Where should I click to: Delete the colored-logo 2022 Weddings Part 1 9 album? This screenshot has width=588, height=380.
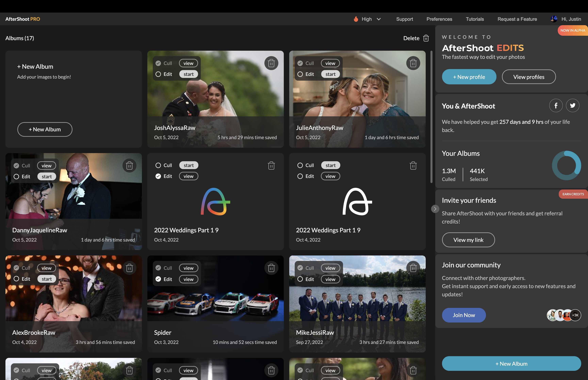[271, 166]
